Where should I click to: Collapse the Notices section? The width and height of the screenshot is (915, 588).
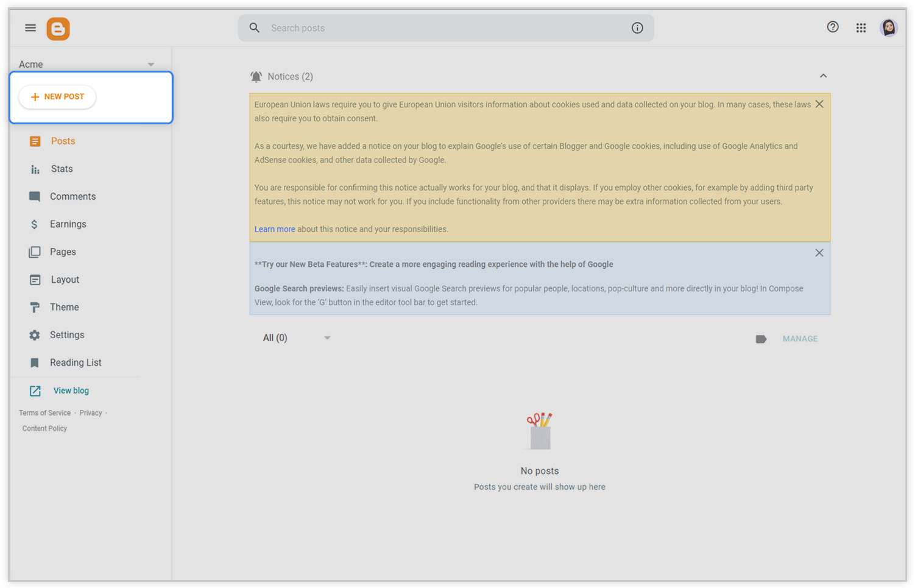tap(823, 76)
